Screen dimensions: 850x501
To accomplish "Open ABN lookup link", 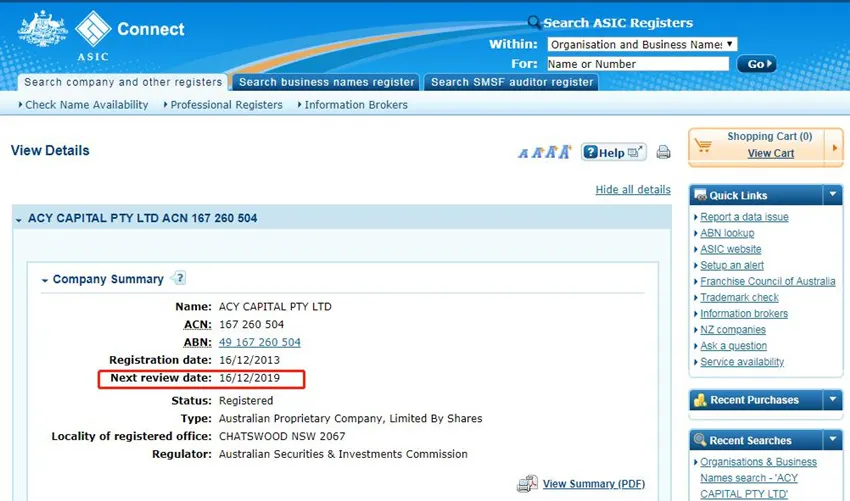I will click(727, 233).
